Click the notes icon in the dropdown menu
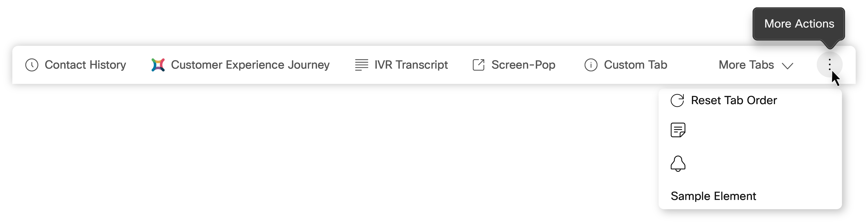 pos(678,130)
